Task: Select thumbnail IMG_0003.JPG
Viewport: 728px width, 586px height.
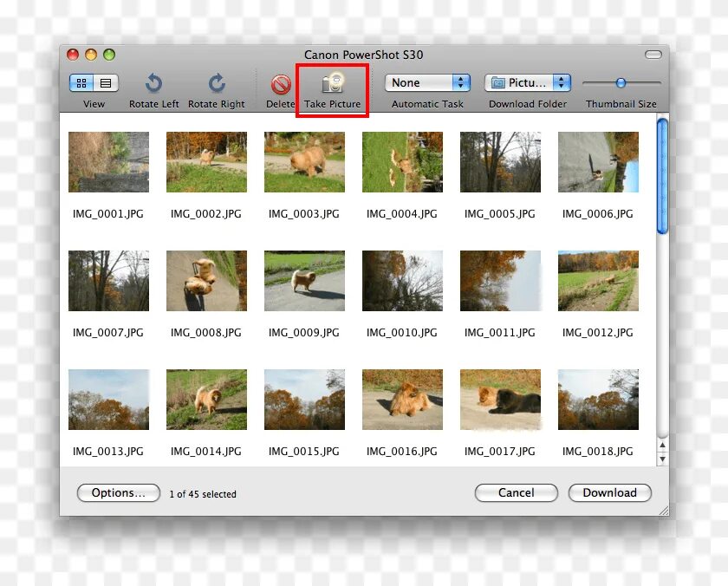Action: [x=304, y=162]
